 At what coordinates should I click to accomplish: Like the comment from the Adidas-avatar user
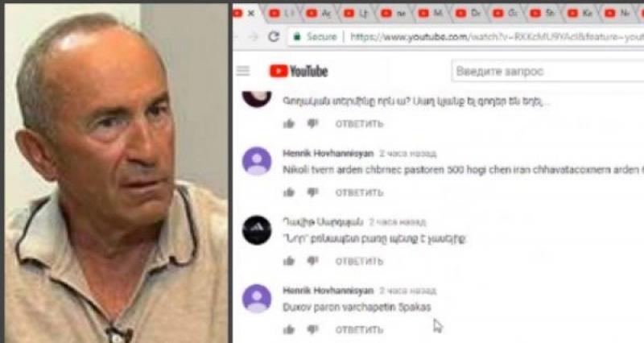[x=289, y=261]
